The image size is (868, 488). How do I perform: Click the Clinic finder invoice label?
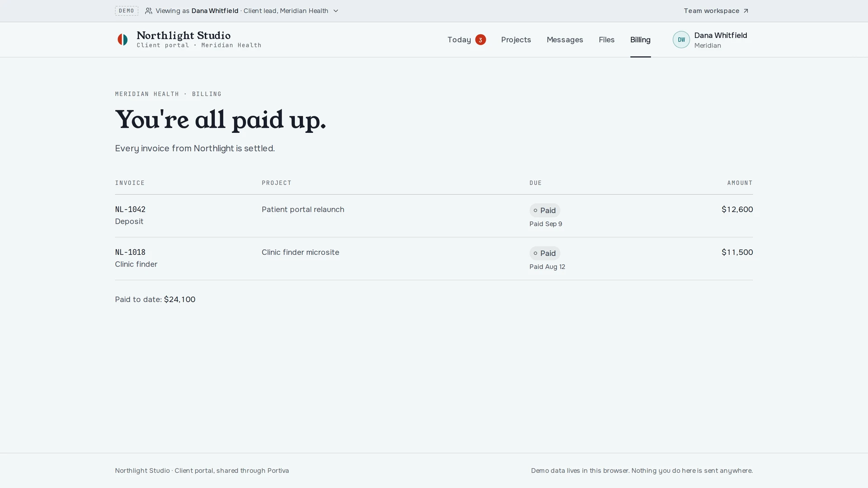[x=136, y=264]
